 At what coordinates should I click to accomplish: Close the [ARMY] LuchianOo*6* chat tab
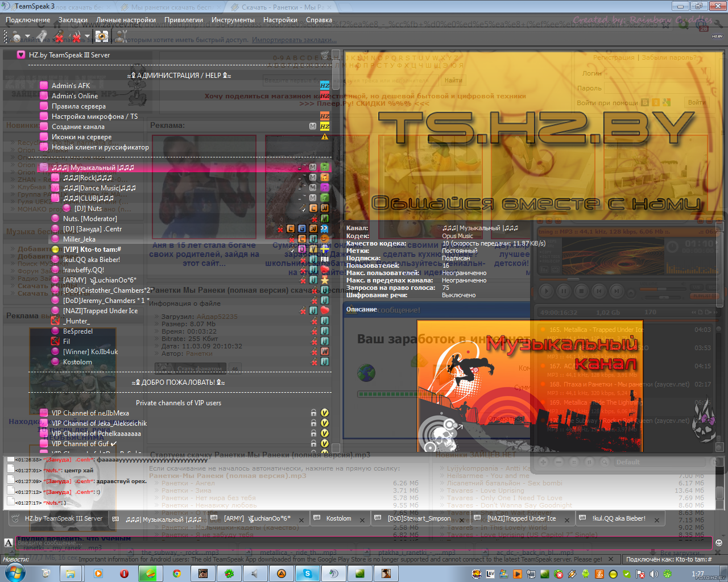click(301, 519)
